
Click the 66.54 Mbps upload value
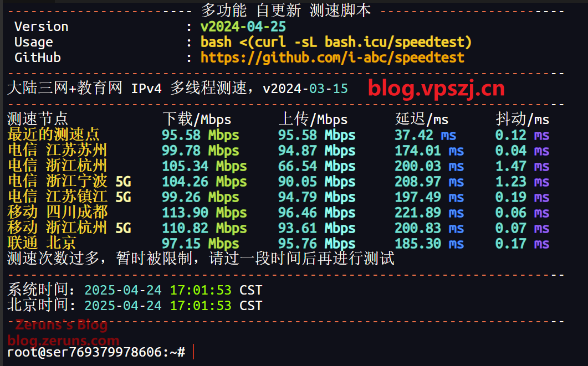316,166
